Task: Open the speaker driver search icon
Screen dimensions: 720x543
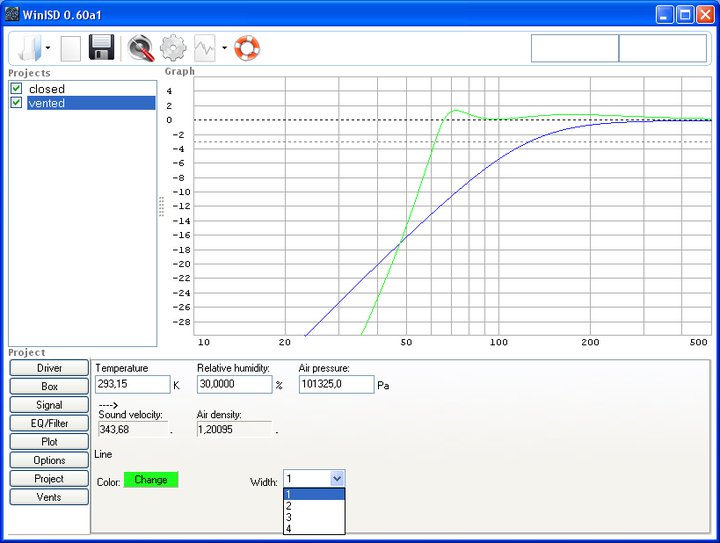Action: coord(141,48)
